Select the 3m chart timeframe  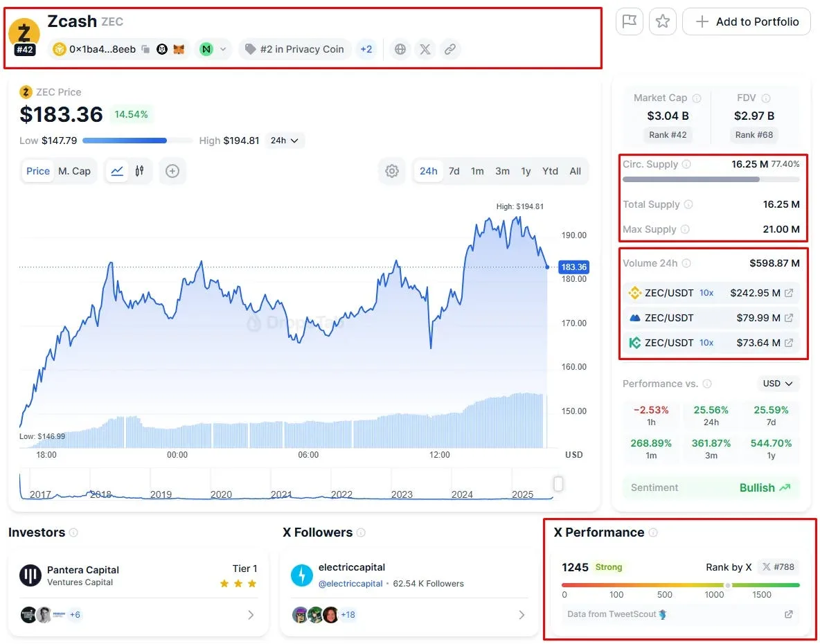[x=502, y=171]
